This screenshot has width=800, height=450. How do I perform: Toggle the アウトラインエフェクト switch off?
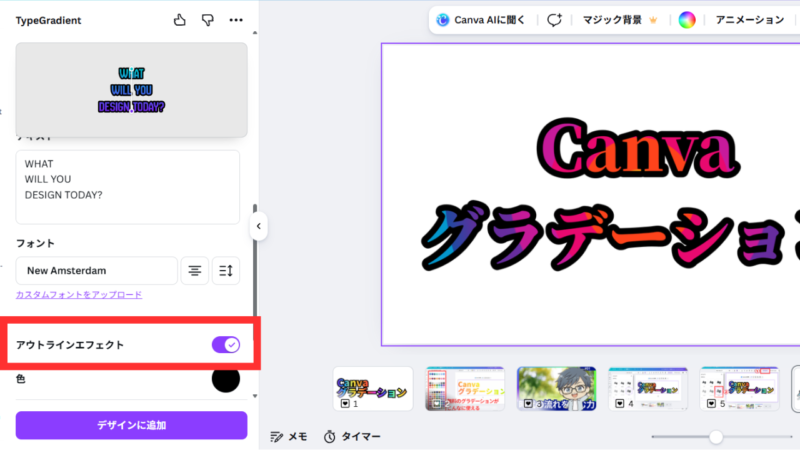226,345
